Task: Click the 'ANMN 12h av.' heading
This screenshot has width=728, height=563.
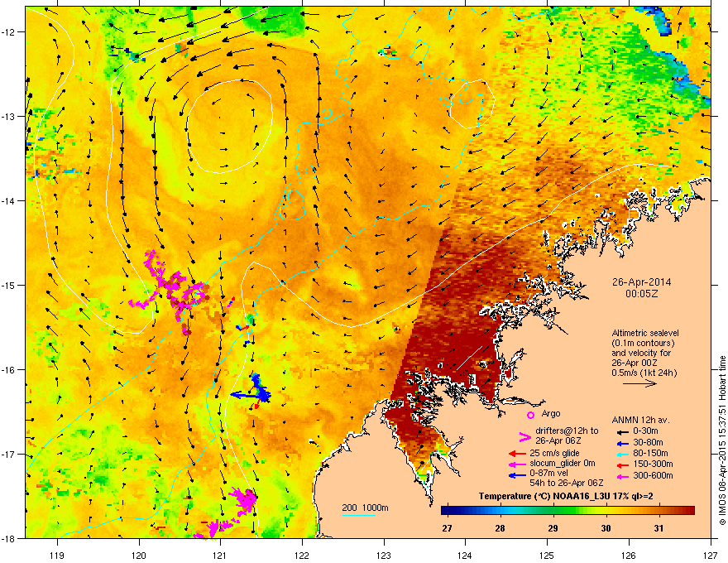Action: tap(640, 420)
